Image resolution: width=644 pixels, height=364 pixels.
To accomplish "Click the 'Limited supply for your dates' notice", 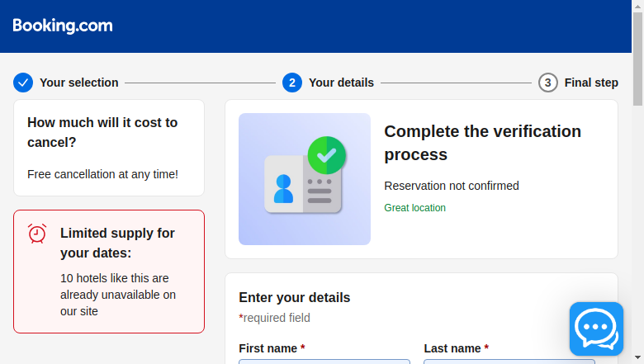I will click(109, 272).
